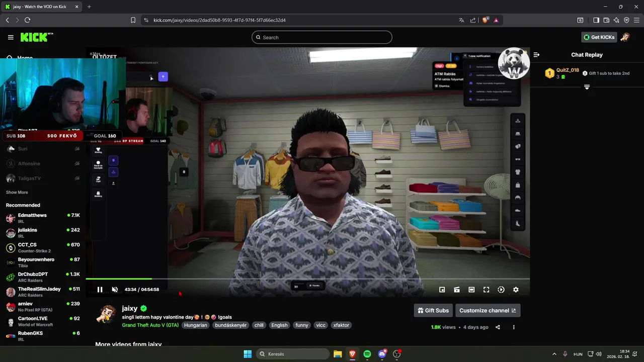The image size is (644, 362).
Task: Focus the Search input field
Action: tap(322, 37)
